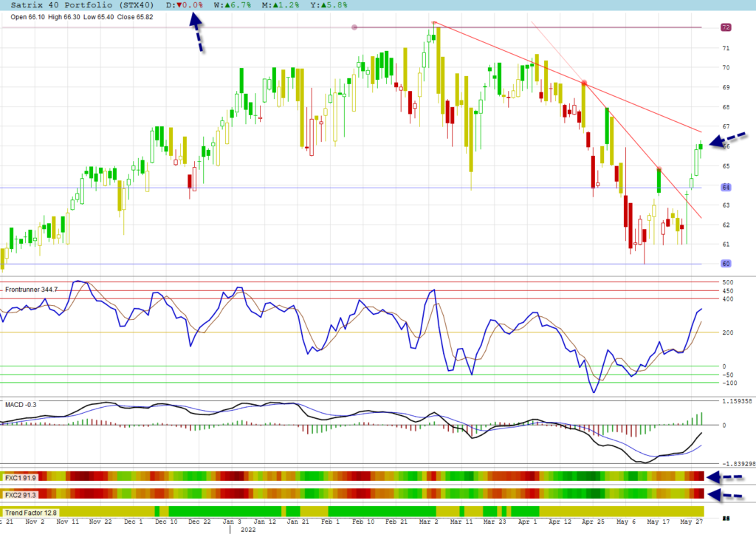Click the Apr 1 date on the time axis
The height and width of the screenshot is (543, 756).
click(x=527, y=522)
